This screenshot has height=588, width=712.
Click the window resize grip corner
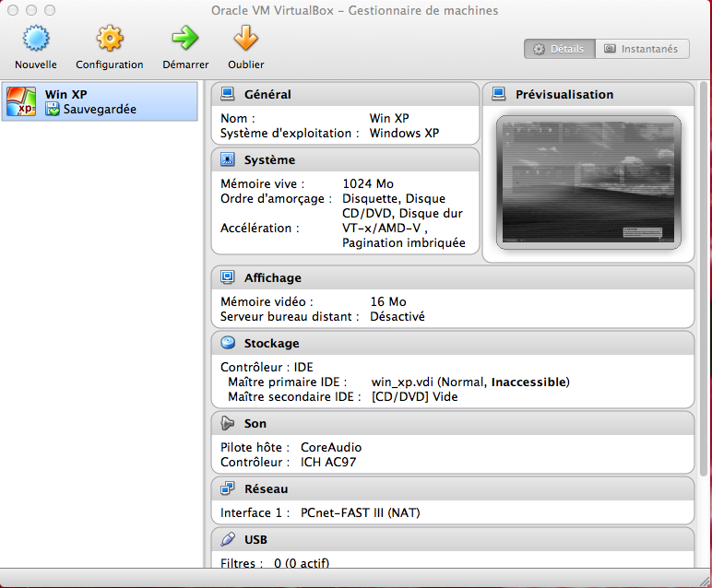[706, 582]
